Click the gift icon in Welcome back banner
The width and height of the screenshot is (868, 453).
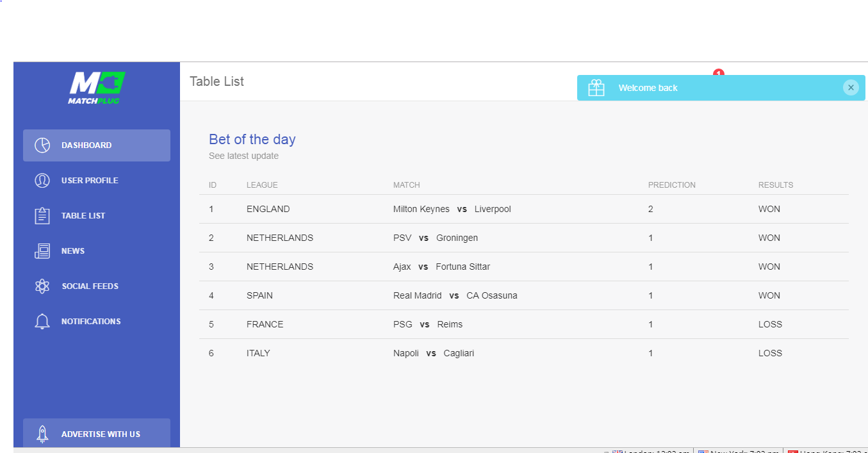pyautogui.click(x=596, y=88)
